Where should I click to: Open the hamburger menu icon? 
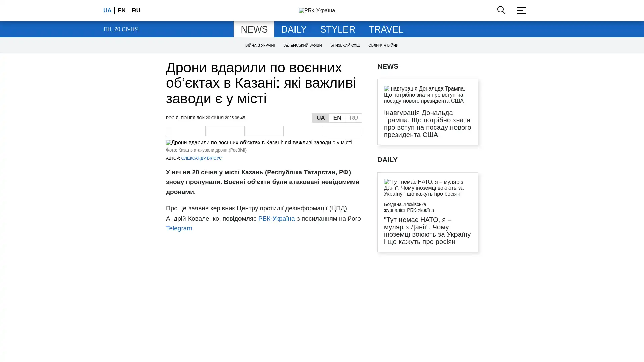click(x=521, y=10)
